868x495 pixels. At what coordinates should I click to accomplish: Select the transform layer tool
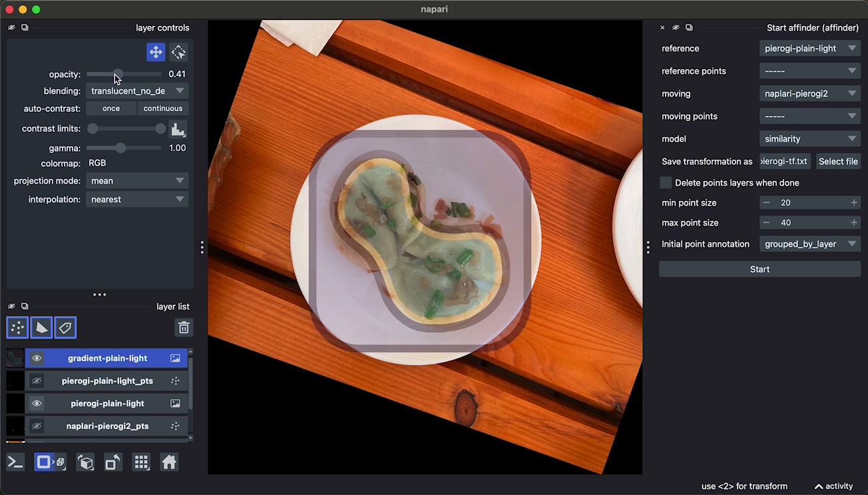178,52
